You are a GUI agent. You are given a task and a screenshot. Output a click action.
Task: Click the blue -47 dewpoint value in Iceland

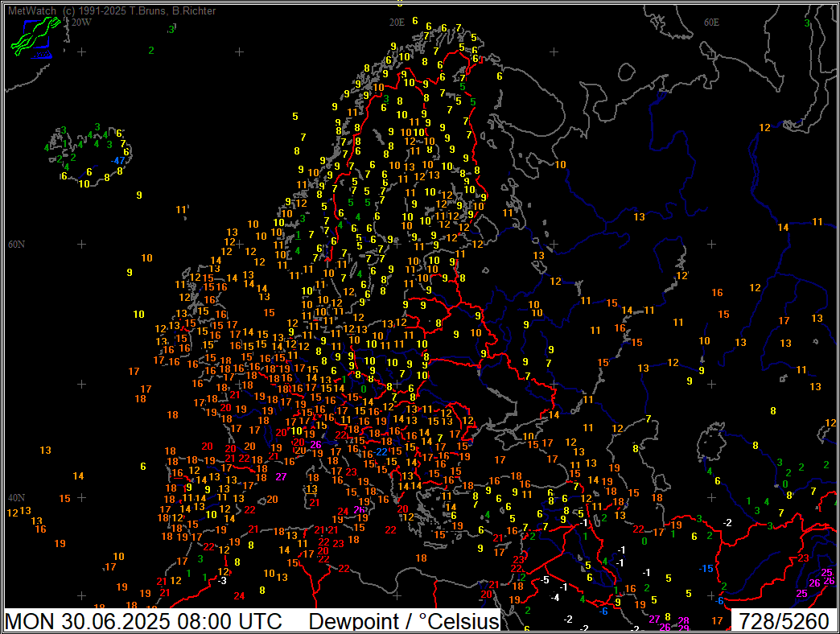pyautogui.click(x=117, y=161)
